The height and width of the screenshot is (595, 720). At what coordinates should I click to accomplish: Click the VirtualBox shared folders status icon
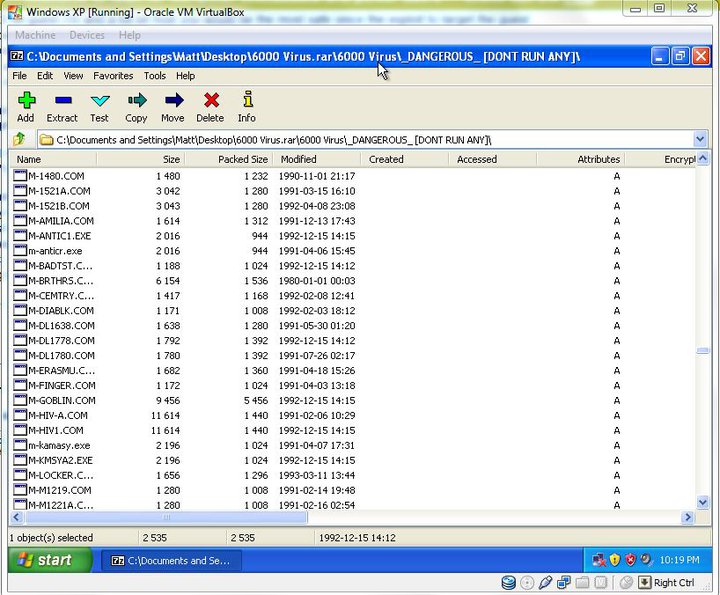[582, 583]
